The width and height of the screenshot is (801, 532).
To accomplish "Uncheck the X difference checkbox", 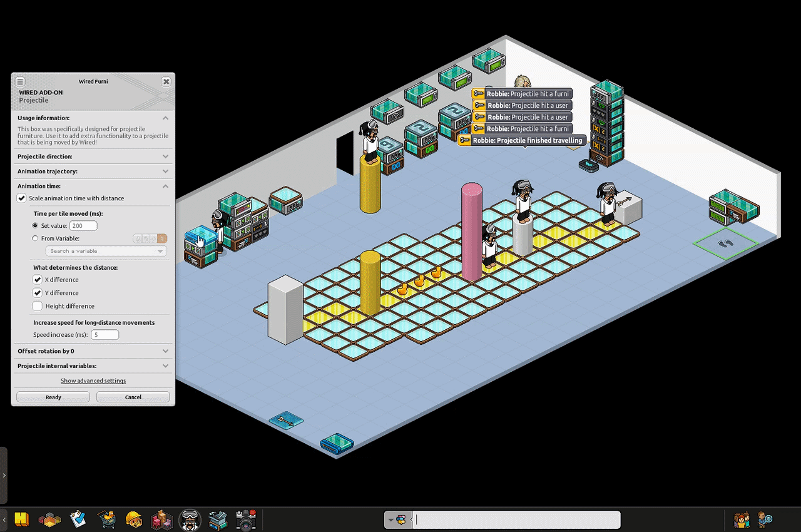I will [x=38, y=280].
